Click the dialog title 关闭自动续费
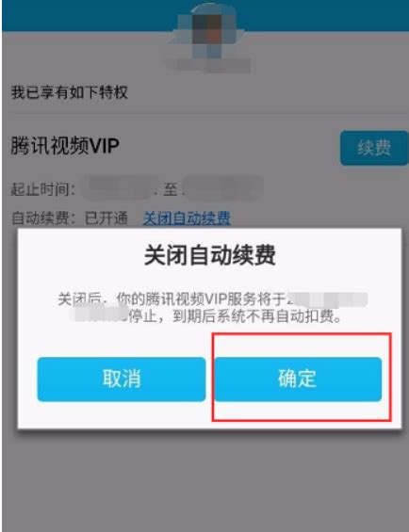The image size is (409, 532). click(x=209, y=255)
